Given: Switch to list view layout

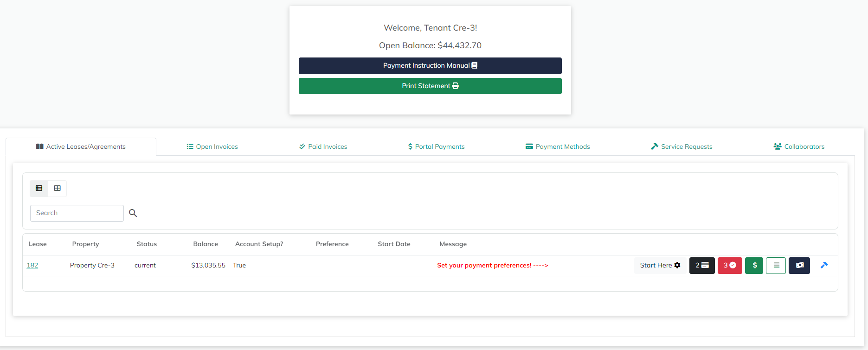Looking at the screenshot, I should tap(39, 188).
